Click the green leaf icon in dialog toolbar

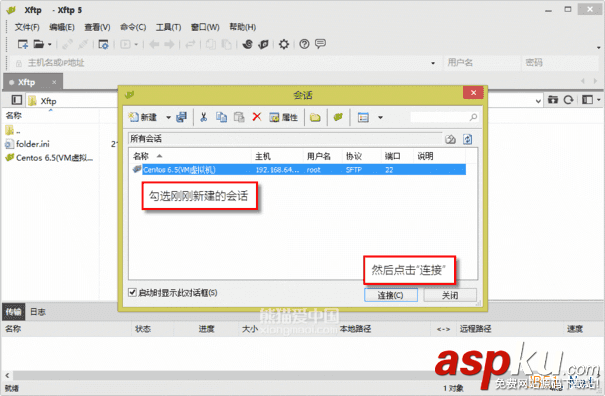pyautogui.click(x=338, y=117)
